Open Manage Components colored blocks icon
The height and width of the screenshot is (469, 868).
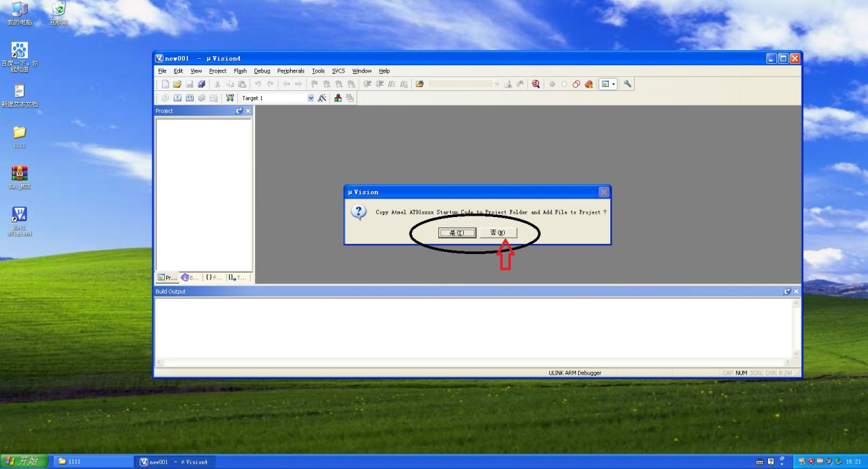338,98
